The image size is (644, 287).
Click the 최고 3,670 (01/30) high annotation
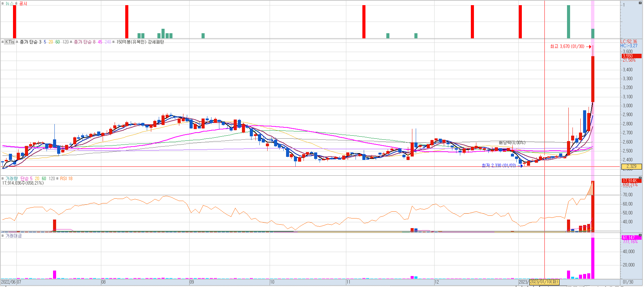567,46
